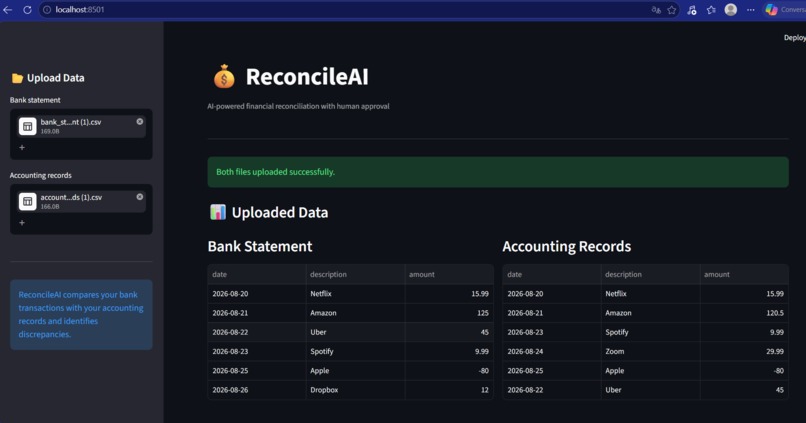Select Netflix cell in Bank Statement table
This screenshot has width=806, height=423.
pyautogui.click(x=355, y=294)
